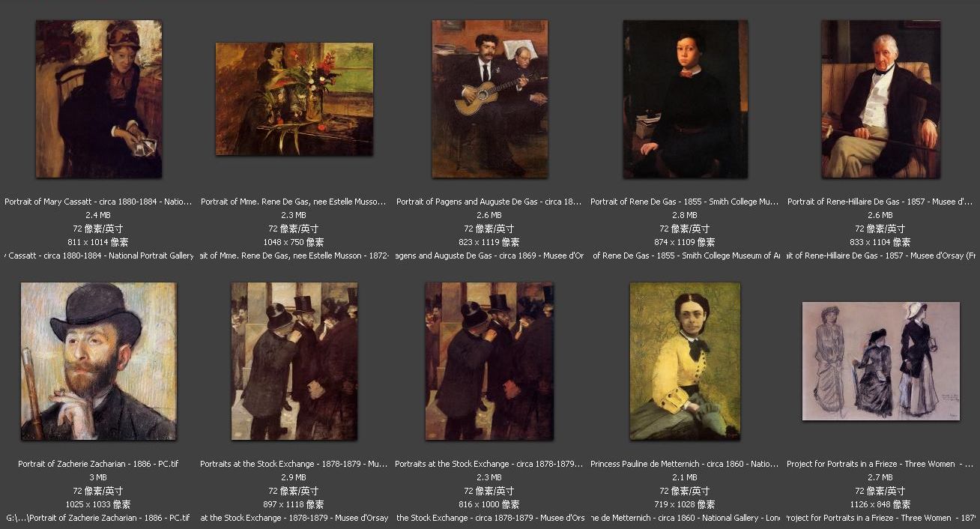Click the Pagens and Auguste De Gas guitar thumbnail
980x529 pixels.
489,99
